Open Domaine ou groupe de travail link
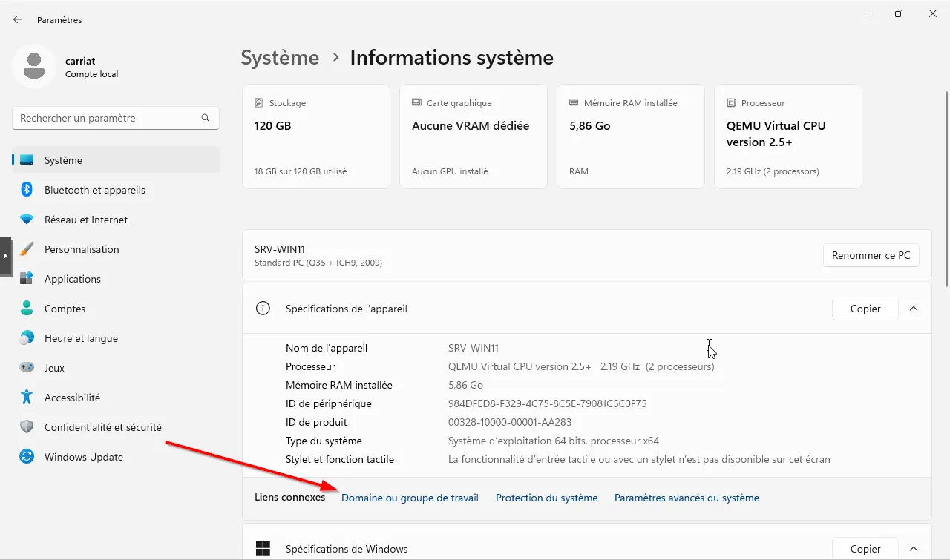This screenshot has width=950, height=560. click(x=410, y=498)
